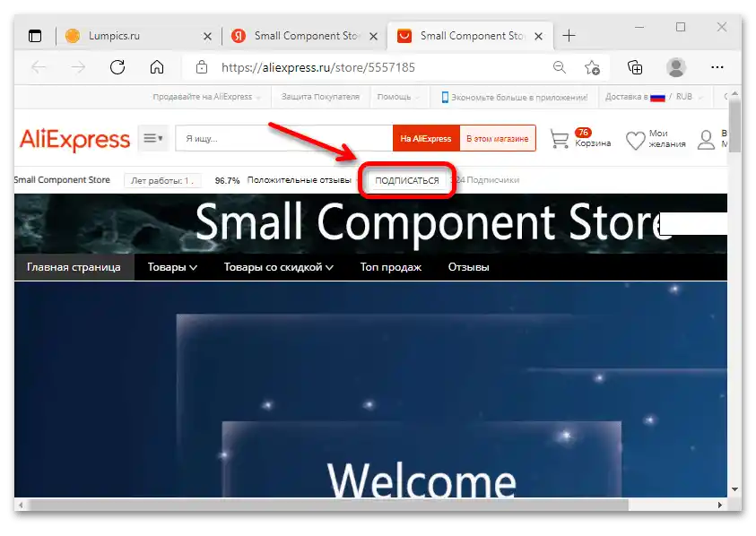Open the shopping cart icon
This screenshot has width=756, height=536.
pos(560,139)
